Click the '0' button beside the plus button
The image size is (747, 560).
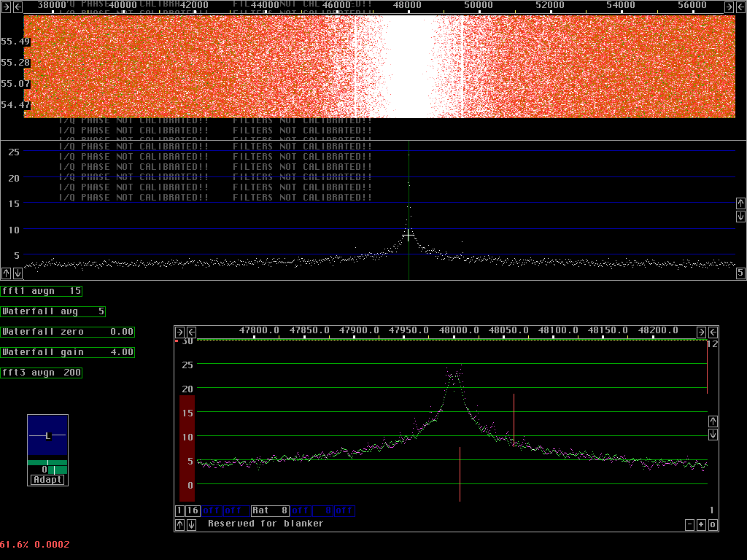tap(713, 525)
